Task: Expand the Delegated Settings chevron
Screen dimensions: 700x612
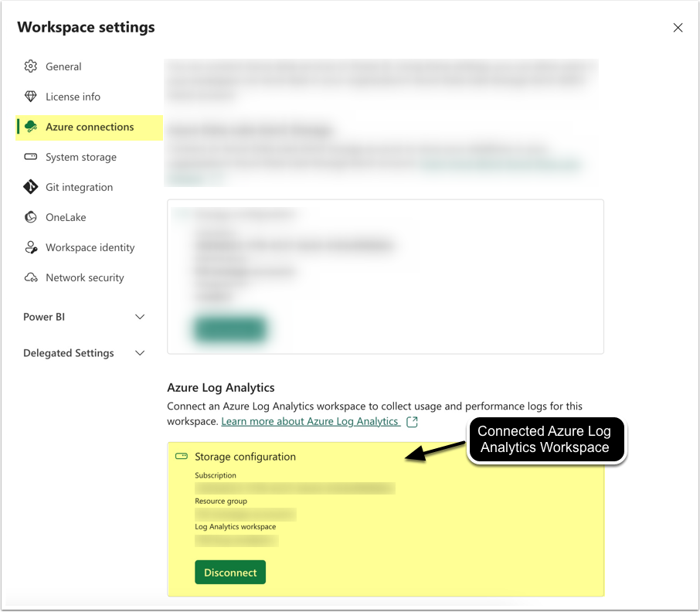Action: [140, 353]
